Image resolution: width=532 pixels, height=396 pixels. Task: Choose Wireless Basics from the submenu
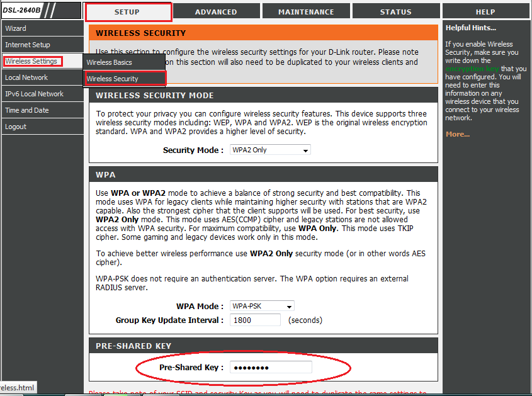tap(110, 62)
